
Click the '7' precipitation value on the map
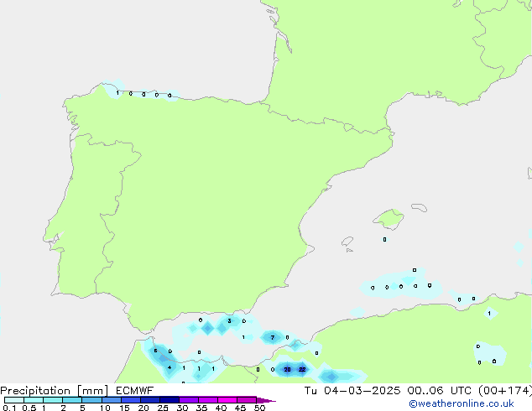273,337
